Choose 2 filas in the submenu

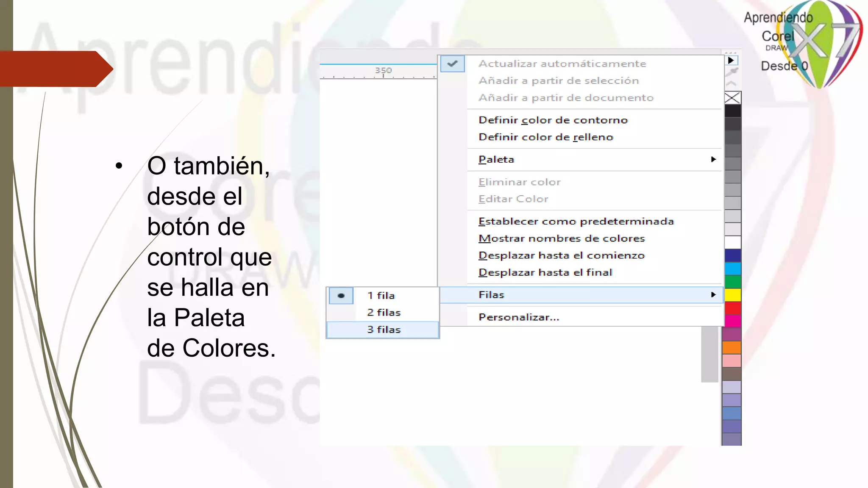coord(383,313)
